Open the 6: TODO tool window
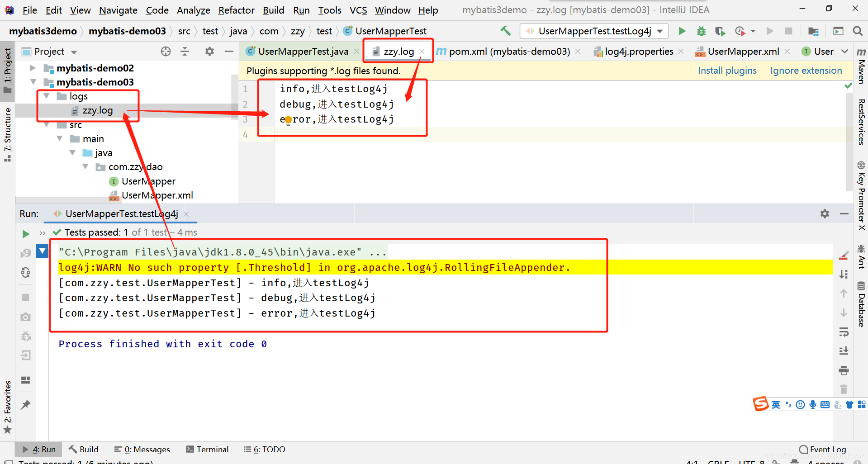The width and height of the screenshot is (868, 464). click(x=265, y=449)
